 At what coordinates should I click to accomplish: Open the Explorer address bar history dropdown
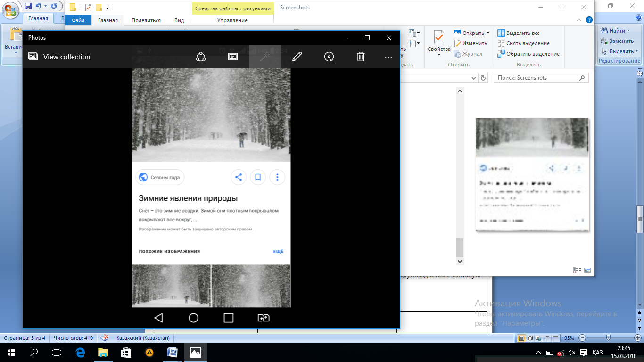[x=474, y=78]
